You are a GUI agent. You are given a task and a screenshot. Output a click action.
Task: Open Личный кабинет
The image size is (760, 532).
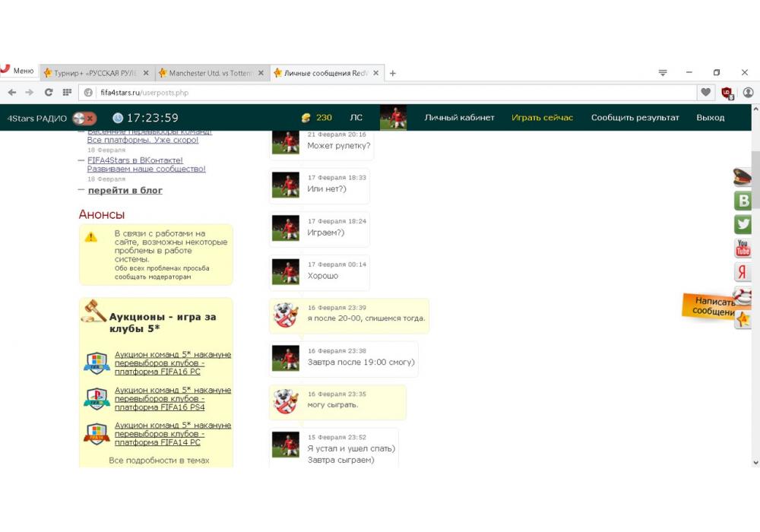pos(460,118)
